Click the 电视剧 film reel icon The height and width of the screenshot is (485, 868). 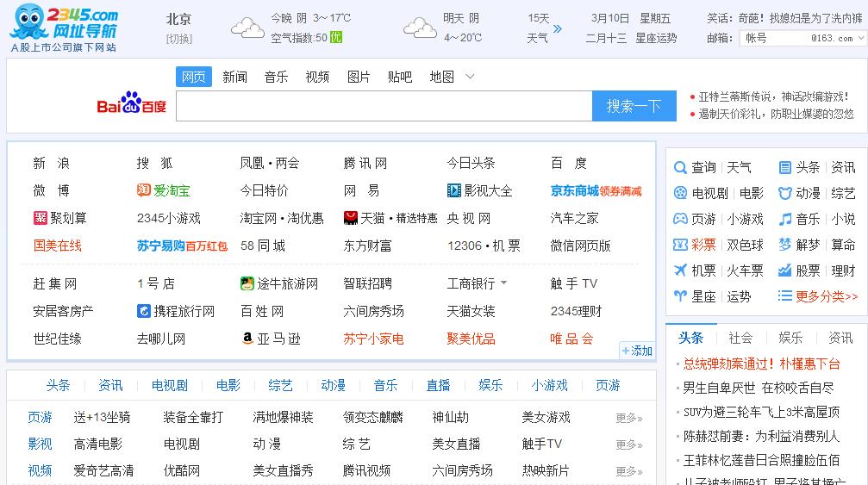pos(680,193)
